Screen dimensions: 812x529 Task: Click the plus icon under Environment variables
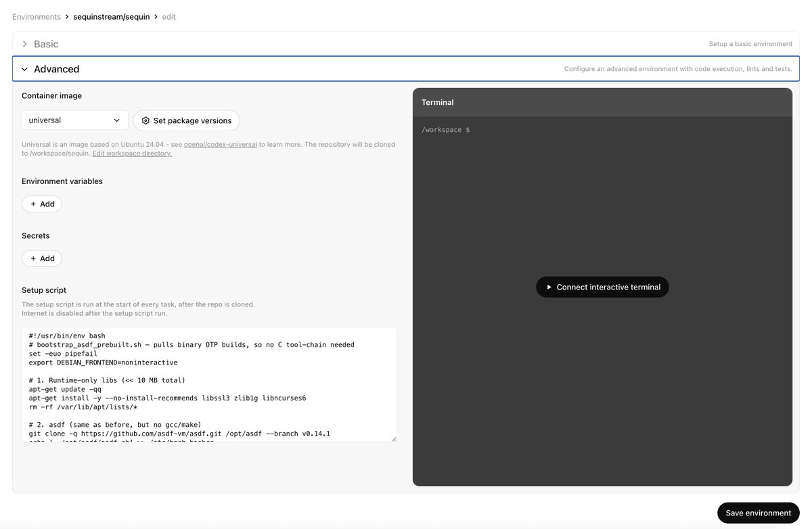coord(34,204)
